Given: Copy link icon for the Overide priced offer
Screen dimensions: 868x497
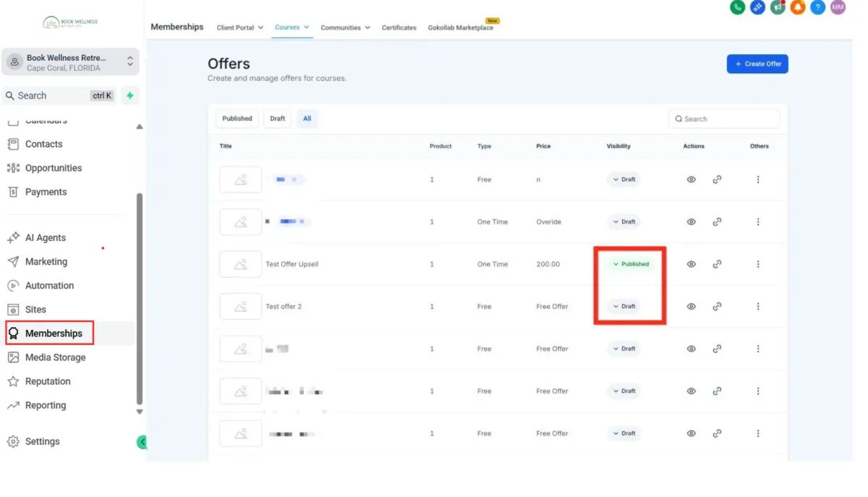Looking at the screenshot, I should point(717,222).
